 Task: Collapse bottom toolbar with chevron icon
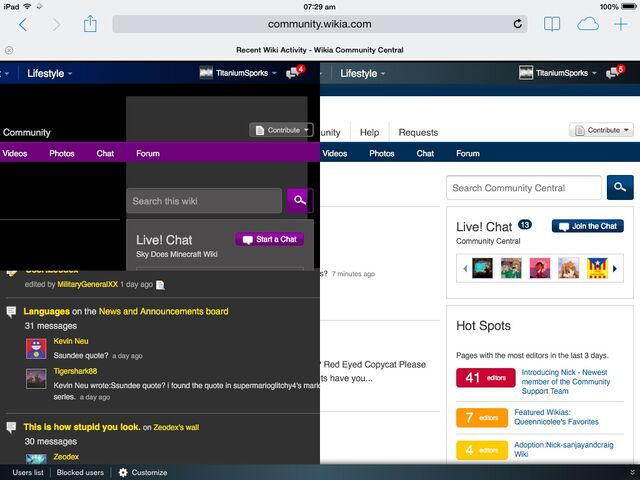point(632,472)
